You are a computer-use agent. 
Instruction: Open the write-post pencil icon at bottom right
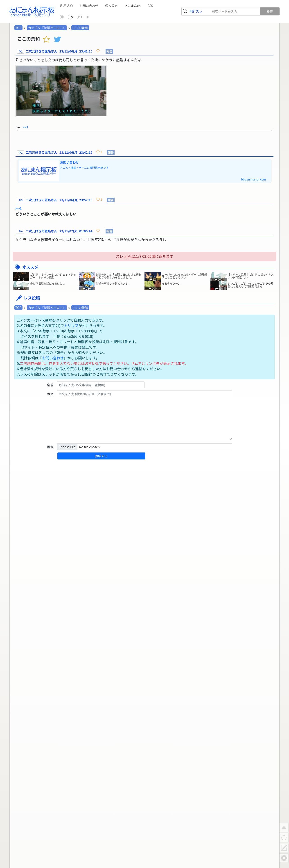pos(284,848)
